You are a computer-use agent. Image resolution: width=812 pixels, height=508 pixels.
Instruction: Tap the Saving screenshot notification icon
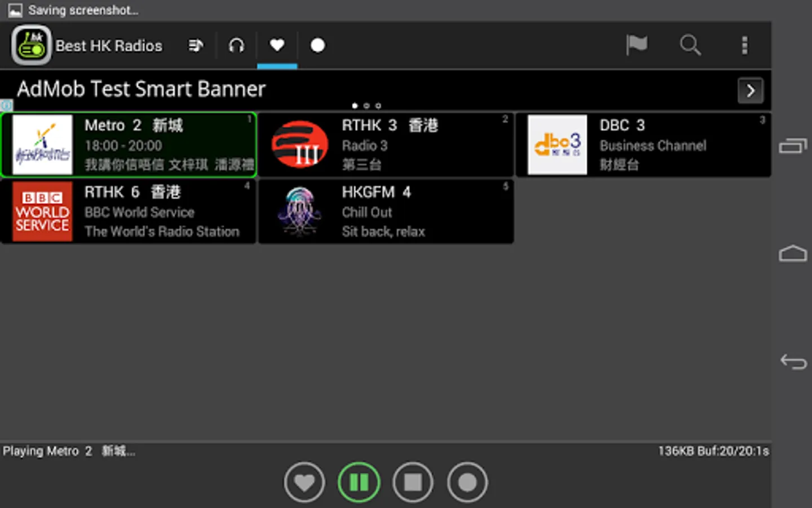pos(15,10)
